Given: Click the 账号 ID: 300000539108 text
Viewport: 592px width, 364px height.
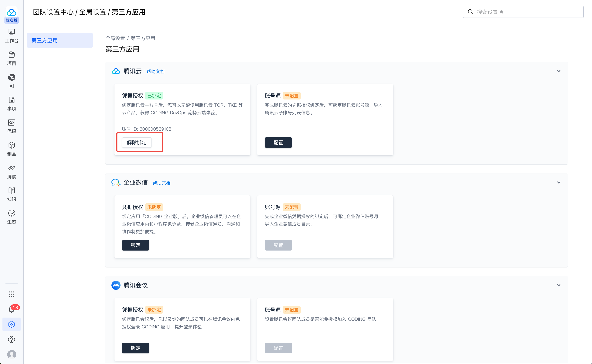Looking at the screenshot, I should coord(146,129).
